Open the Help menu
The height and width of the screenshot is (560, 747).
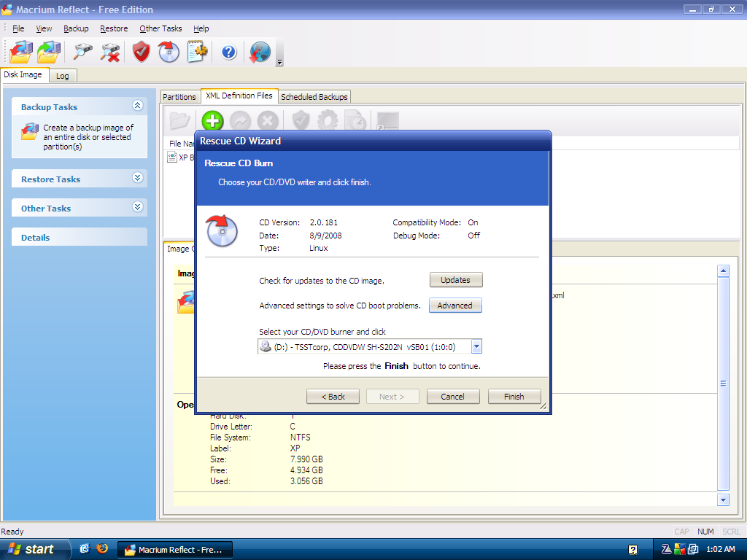(x=201, y=28)
